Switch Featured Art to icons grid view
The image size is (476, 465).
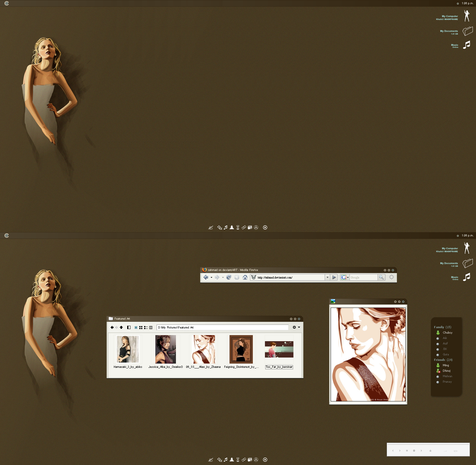pyautogui.click(x=141, y=328)
